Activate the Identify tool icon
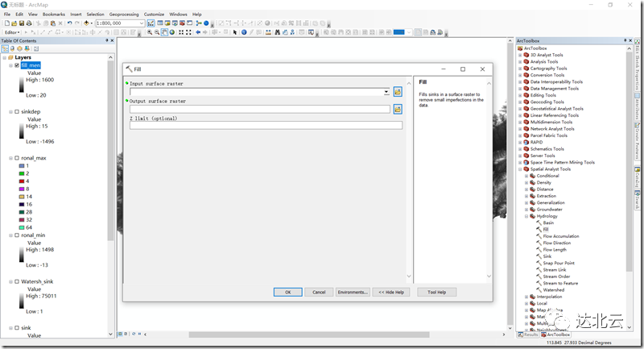Image resolution: width=644 pixels, height=349 pixels. coord(244,32)
